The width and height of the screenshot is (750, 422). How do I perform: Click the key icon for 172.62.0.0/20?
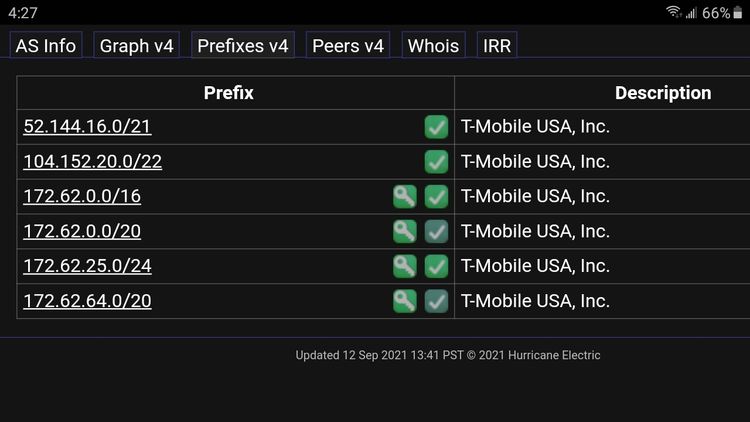tap(405, 232)
